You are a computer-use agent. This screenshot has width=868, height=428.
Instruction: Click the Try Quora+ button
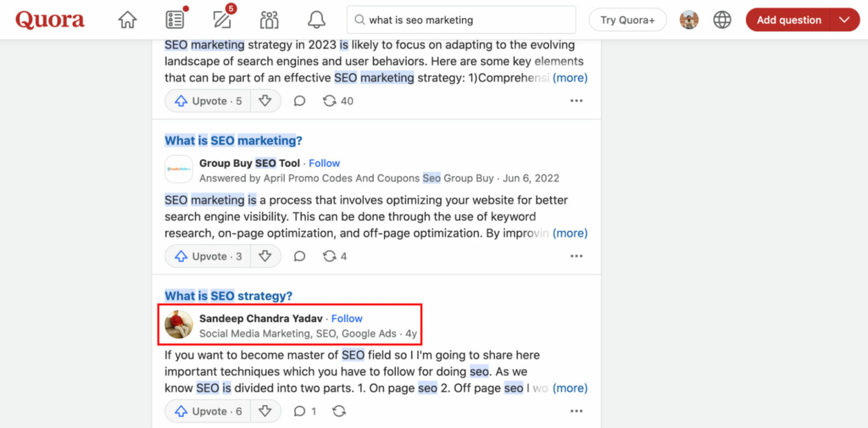(x=627, y=19)
